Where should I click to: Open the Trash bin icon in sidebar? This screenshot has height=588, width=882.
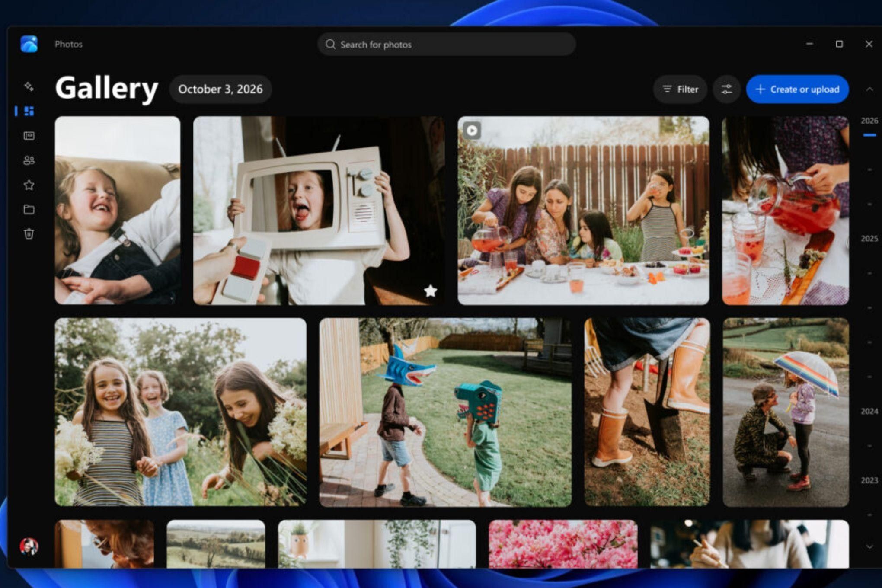tap(29, 234)
